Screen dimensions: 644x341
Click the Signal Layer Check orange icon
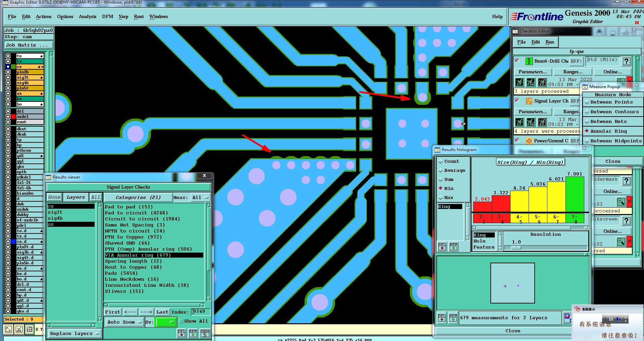[529, 101]
